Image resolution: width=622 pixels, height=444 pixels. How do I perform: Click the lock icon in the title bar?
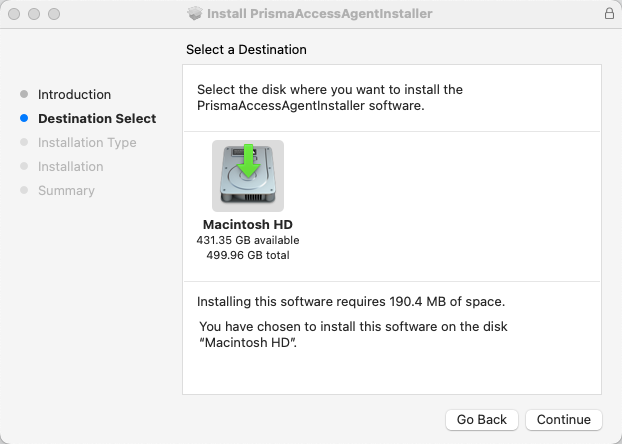point(609,14)
